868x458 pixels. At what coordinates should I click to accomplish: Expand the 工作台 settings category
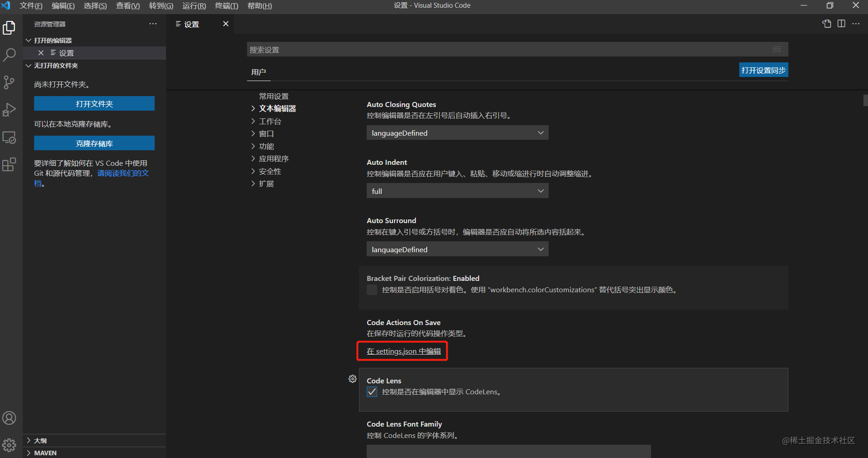[253, 121]
